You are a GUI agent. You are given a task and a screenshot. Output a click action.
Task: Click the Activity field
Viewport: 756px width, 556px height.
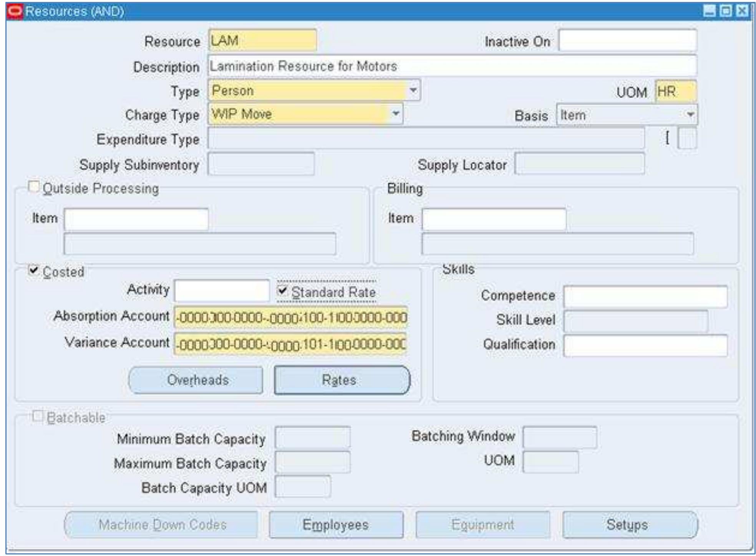(222, 290)
